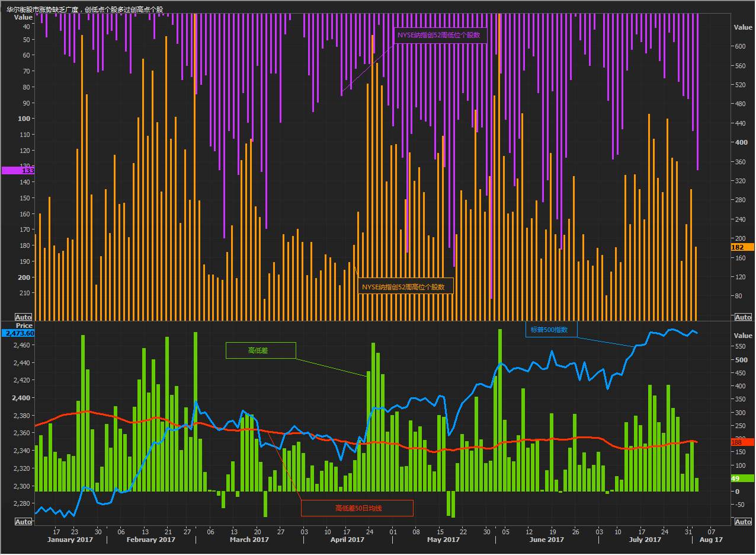
Task: Click June 2017 on the time axis
Action: click(x=547, y=540)
